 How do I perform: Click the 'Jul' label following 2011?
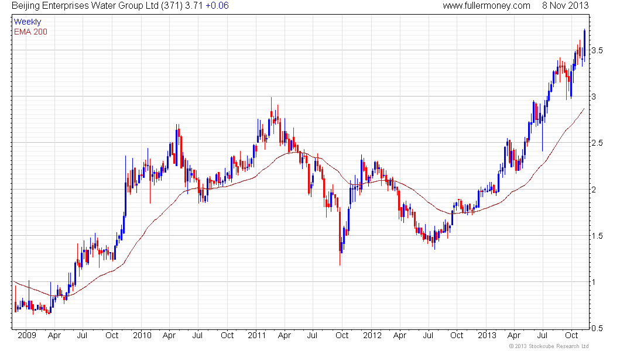tap(312, 335)
